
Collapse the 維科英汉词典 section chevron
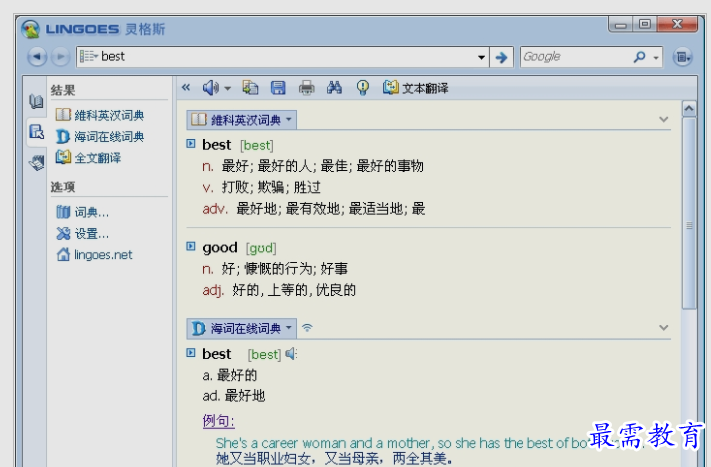point(663,120)
